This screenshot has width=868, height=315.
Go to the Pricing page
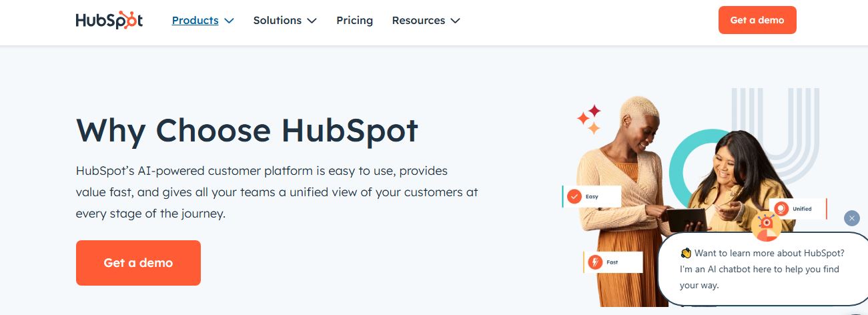click(x=355, y=21)
